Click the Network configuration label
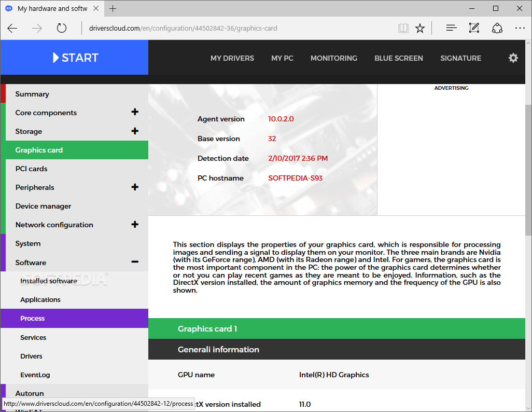Screen dimensions: 532x412 click(54, 225)
